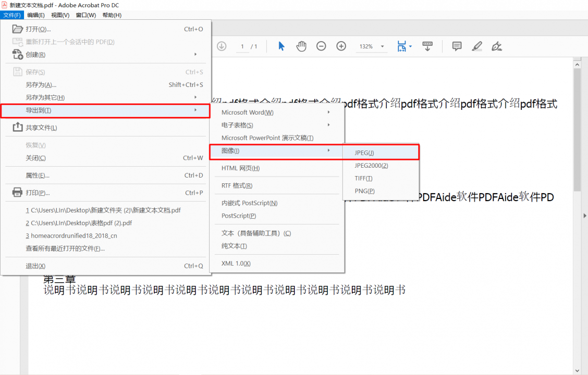
Task: Export to XML 1.0(X)
Action: point(277,264)
